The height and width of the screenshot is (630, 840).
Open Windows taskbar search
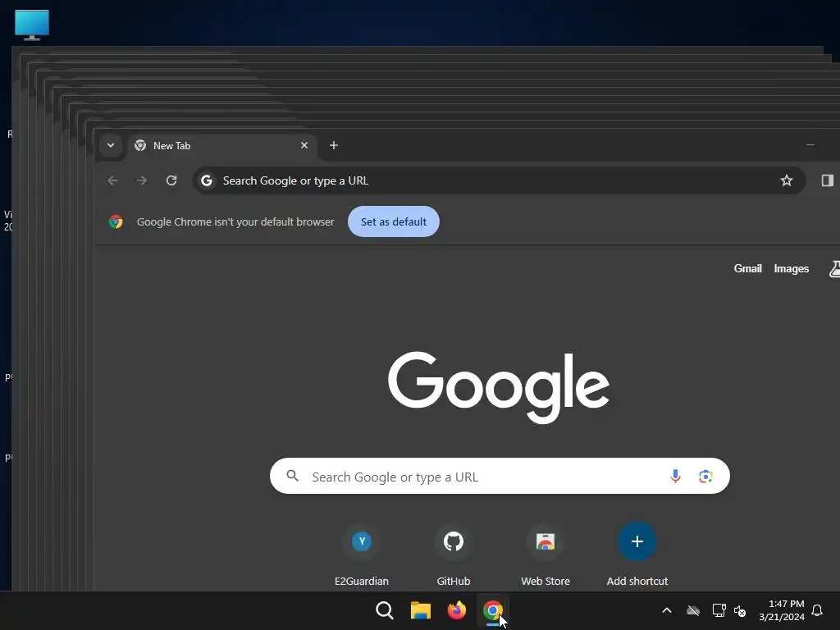pyautogui.click(x=385, y=610)
